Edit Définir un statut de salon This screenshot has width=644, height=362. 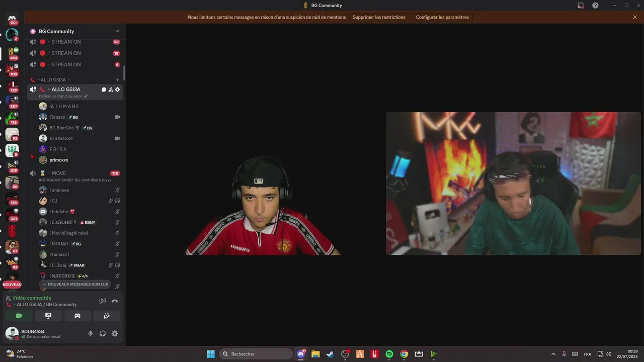(63, 96)
